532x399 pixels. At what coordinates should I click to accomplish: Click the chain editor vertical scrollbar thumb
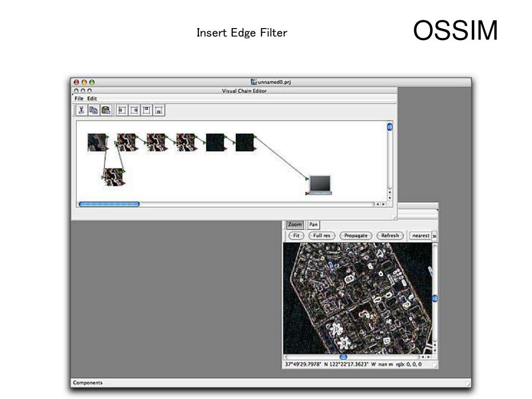pyautogui.click(x=390, y=127)
